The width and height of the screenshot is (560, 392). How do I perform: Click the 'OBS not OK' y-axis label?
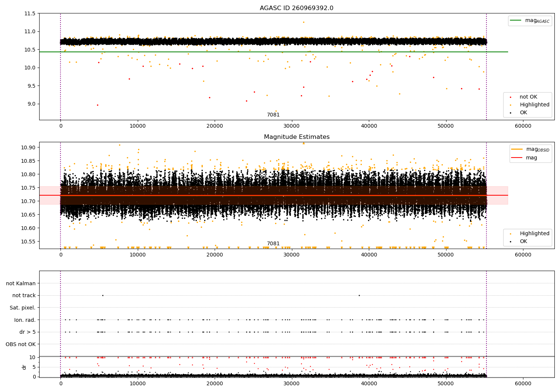click(x=21, y=344)
